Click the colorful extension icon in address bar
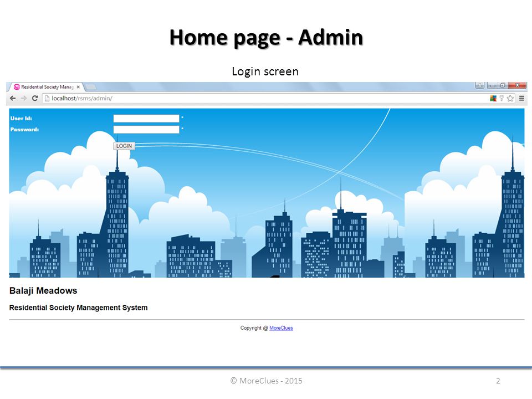532x399 pixels. click(x=493, y=99)
